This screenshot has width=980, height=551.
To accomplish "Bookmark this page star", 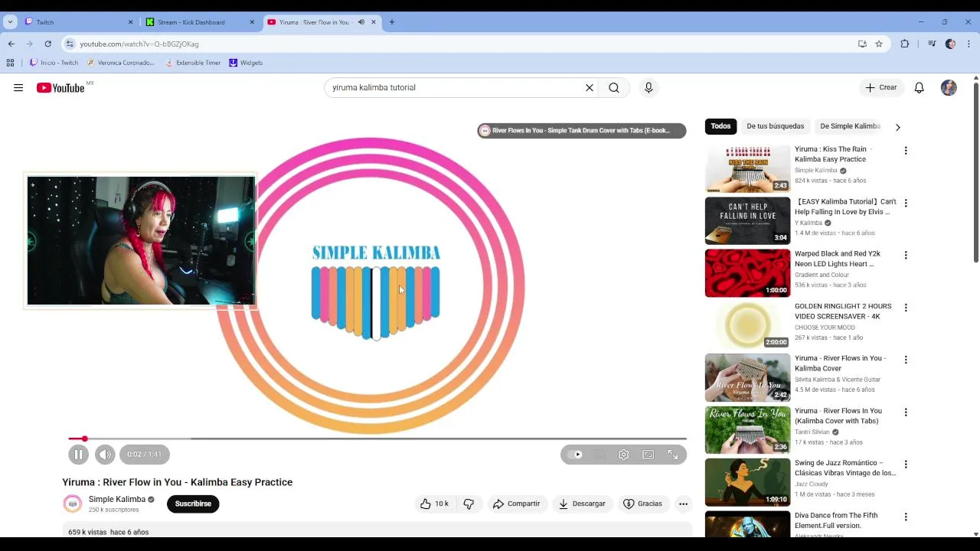I will coord(879,44).
